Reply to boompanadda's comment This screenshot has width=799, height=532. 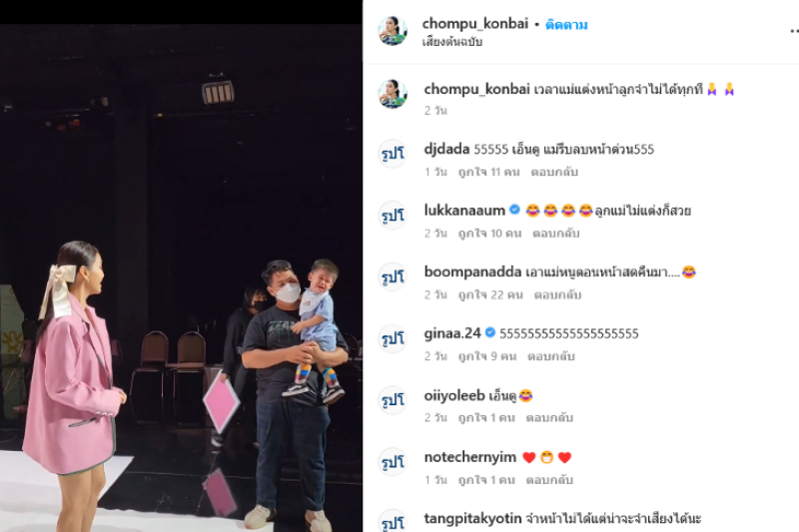pyautogui.click(x=557, y=294)
